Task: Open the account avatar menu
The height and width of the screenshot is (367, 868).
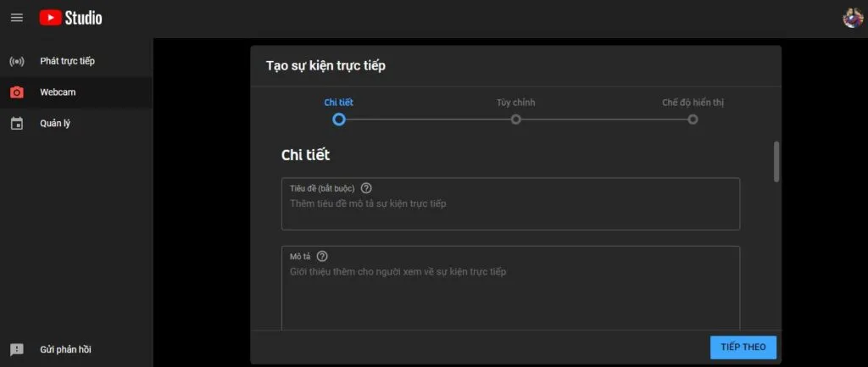Action: coord(852,17)
